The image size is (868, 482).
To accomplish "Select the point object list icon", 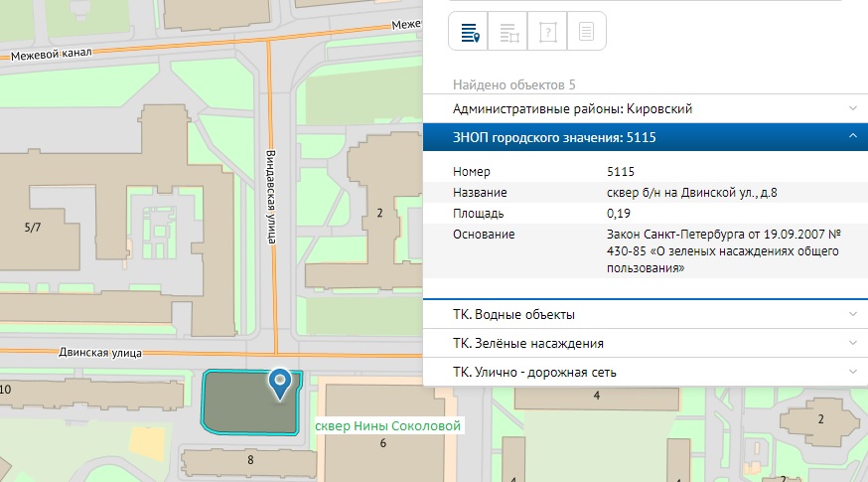I will (469, 32).
